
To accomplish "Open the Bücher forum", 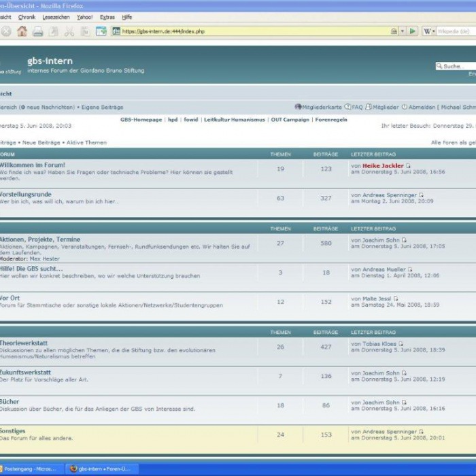I will tap(10, 402).
